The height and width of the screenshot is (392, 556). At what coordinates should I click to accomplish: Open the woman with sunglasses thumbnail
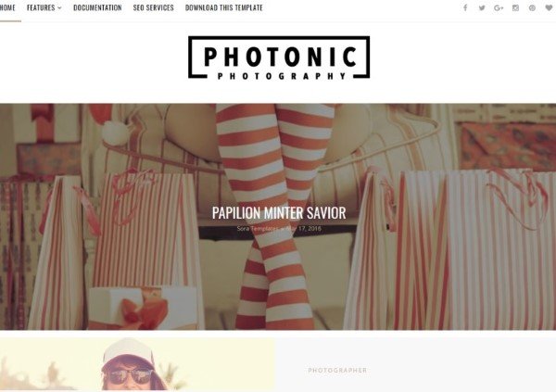(137, 365)
